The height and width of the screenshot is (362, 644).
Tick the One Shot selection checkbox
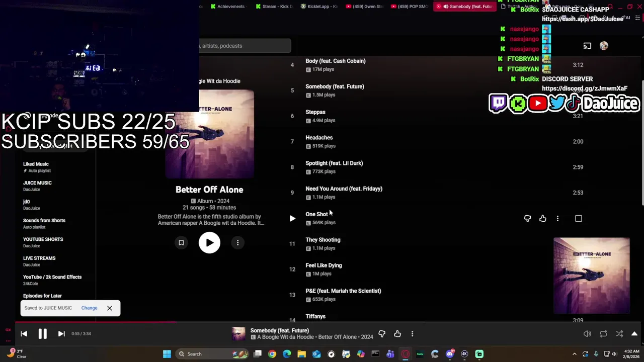(x=578, y=218)
